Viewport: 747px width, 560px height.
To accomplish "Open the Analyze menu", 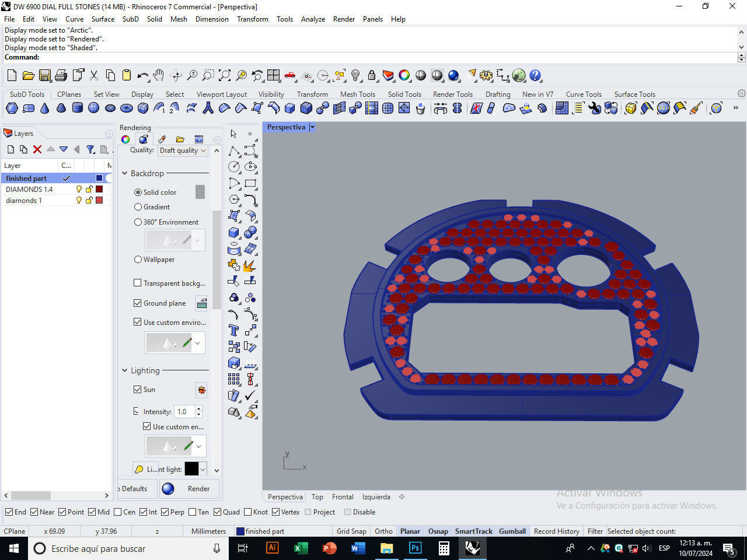I will click(313, 19).
